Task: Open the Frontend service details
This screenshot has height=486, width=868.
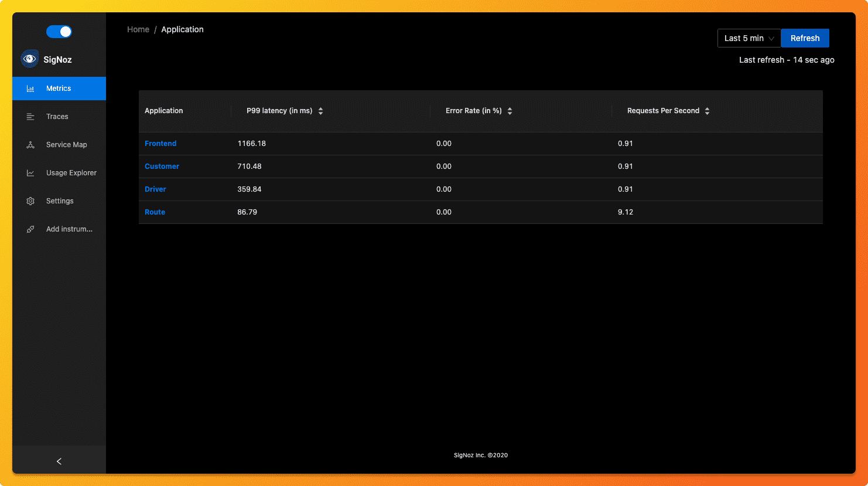Action: click(160, 143)
